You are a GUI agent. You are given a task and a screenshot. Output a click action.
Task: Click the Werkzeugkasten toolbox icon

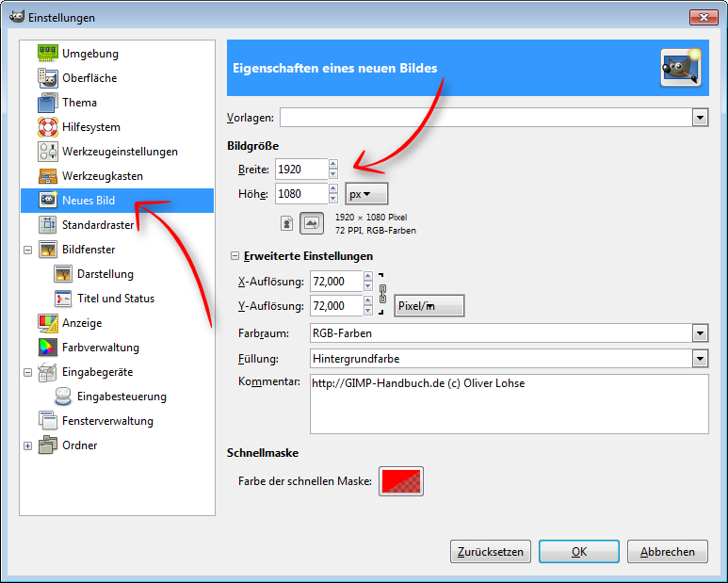[48, 176]
